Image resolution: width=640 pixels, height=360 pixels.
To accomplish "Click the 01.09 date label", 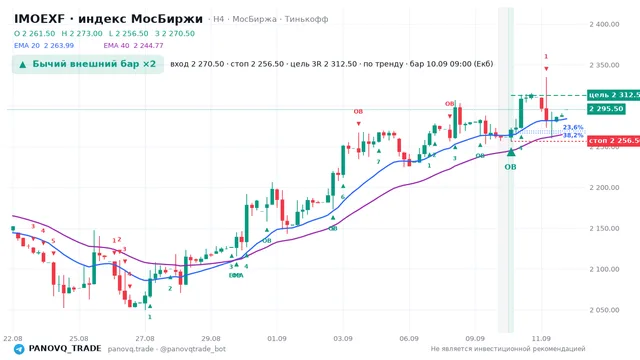I will tap(277, 339).
